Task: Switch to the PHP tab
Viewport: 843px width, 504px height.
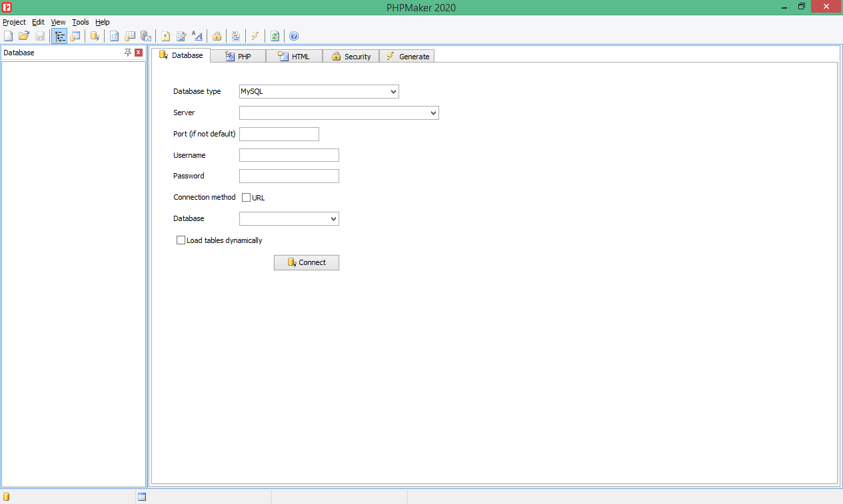Action: (x=238, y=57)
